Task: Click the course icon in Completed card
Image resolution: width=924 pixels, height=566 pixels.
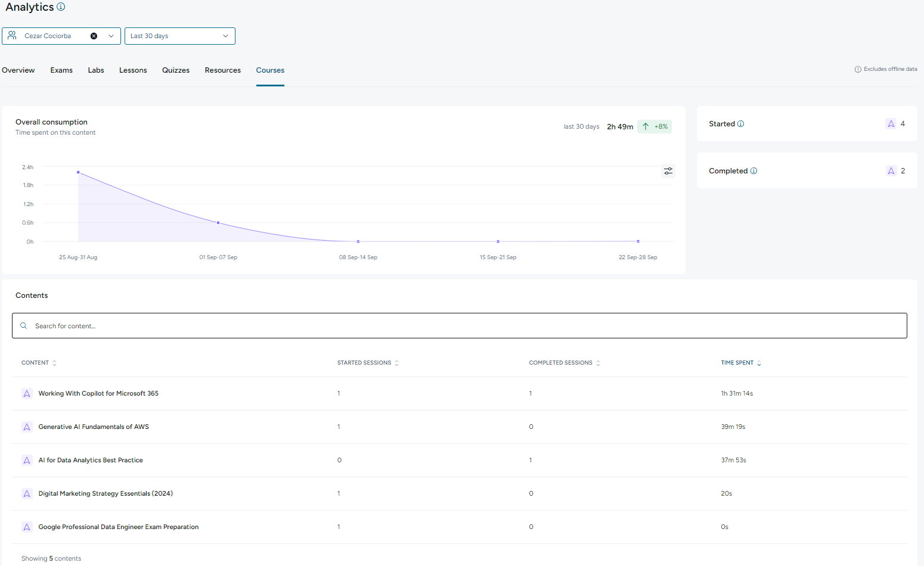Action: pos(891,171)
